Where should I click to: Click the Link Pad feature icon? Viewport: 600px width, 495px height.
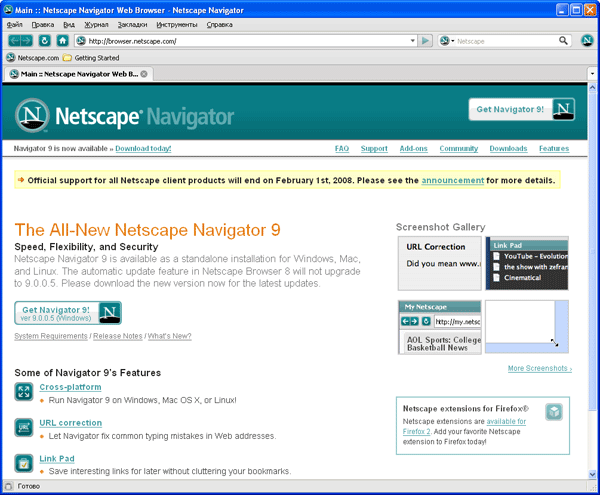[x=24, y=463]
